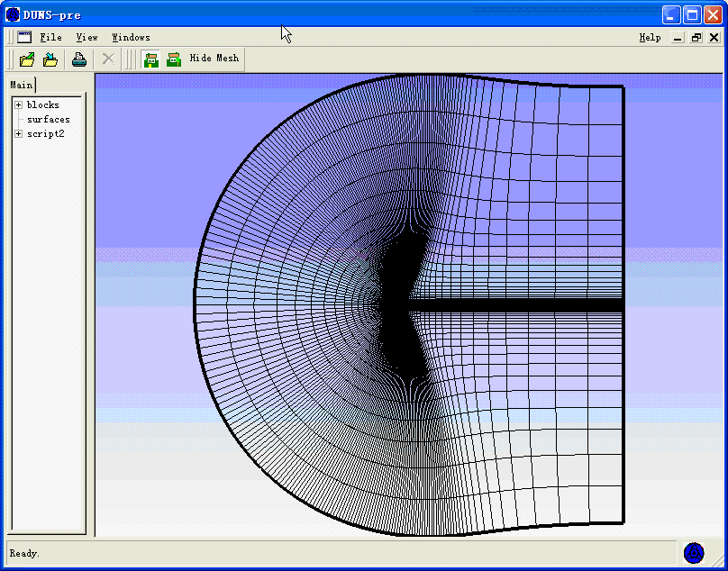This screenshot has width=728, height=571.
Task: Click the window icon left of File menu
Action: pyautogui.click(x=24, y=37)
